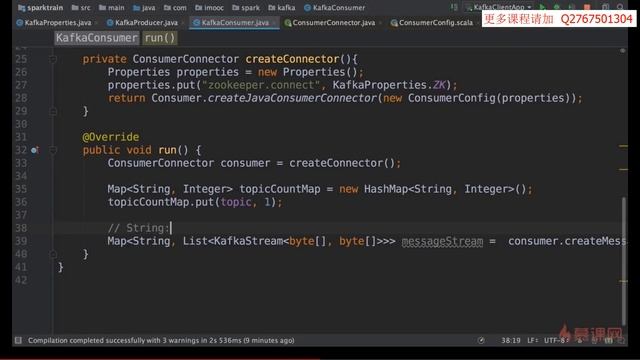The width and height of the screenshot is (640, 360).
Task: Collapse the run method fold at line 32
Action: point(53,150)
